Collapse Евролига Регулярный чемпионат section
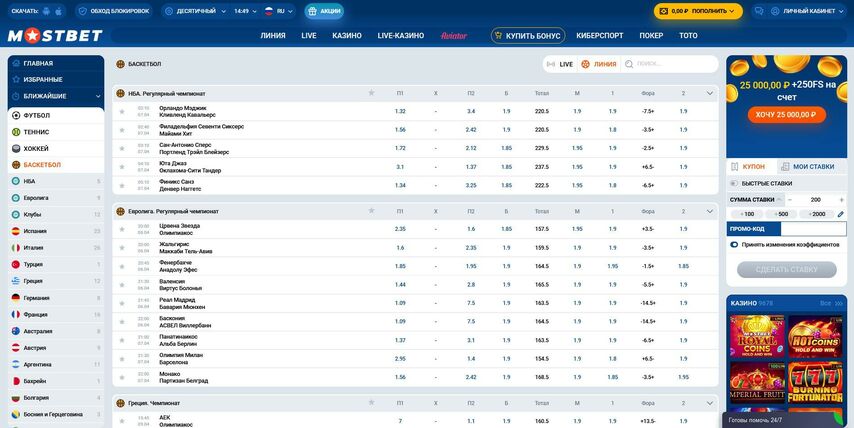Image resolution: width=854 pixels, height=428 pixels. 710,211
